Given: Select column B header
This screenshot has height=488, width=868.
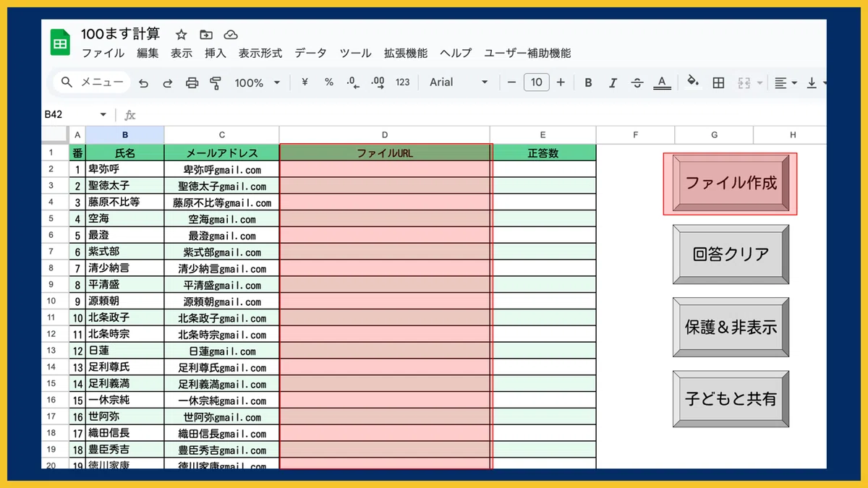Looking at the screenshot, I should pyautogui.click(x=125, y=135).
